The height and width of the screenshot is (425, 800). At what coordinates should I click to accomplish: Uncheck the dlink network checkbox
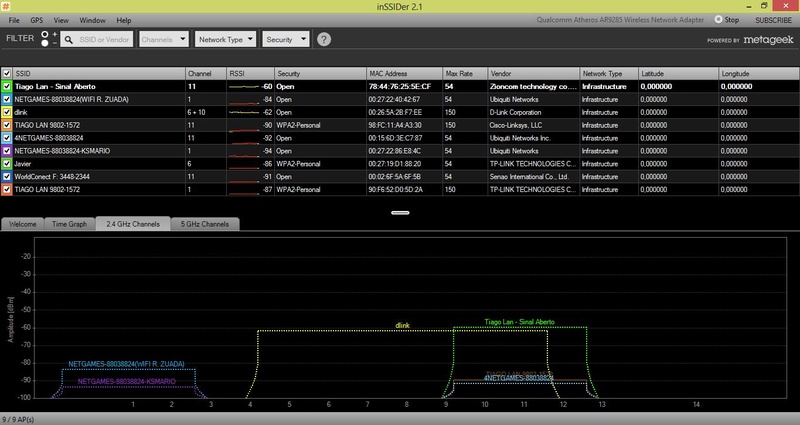tap(7, 112)
